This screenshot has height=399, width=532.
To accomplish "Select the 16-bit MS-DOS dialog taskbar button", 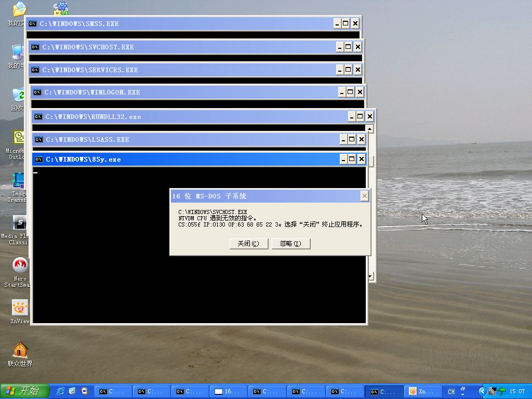I will [229, 391].
